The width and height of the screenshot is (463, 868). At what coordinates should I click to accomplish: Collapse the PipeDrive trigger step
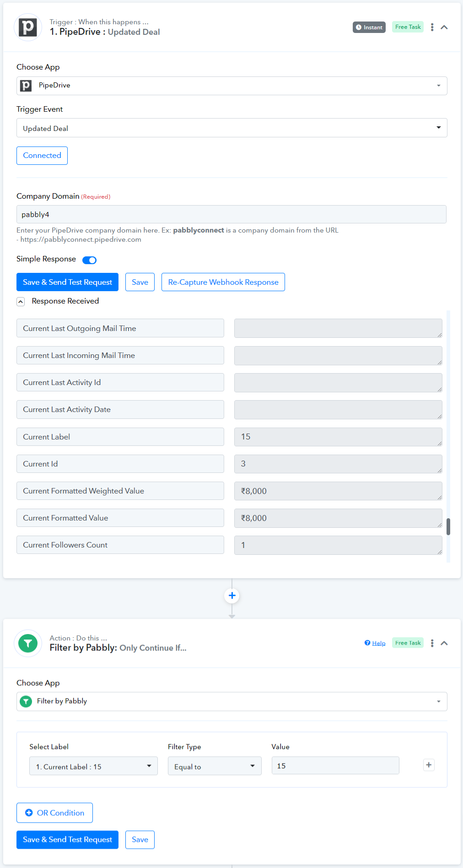[x=444, y=27]
